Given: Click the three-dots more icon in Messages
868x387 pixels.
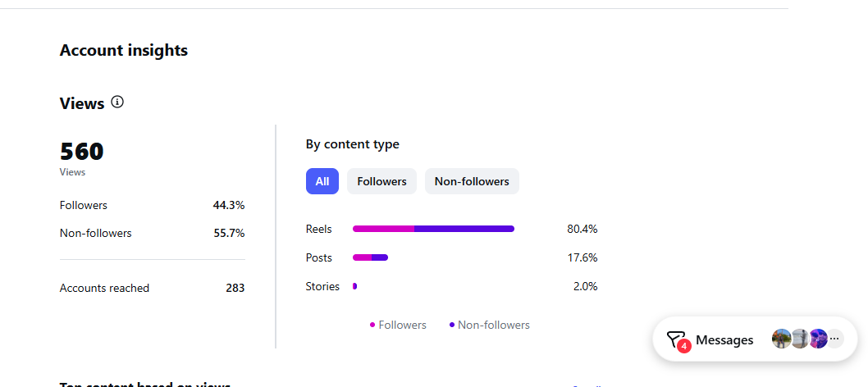Looking at the screenshot, I should (835, 339).
